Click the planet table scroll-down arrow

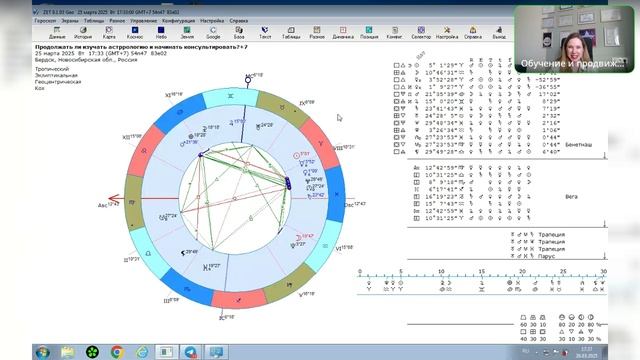[604, 156]
